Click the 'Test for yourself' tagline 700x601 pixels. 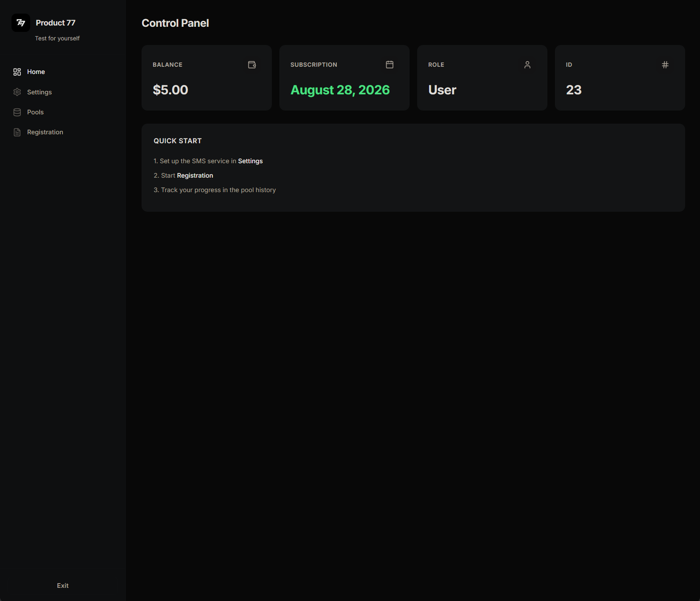[57, 38]
